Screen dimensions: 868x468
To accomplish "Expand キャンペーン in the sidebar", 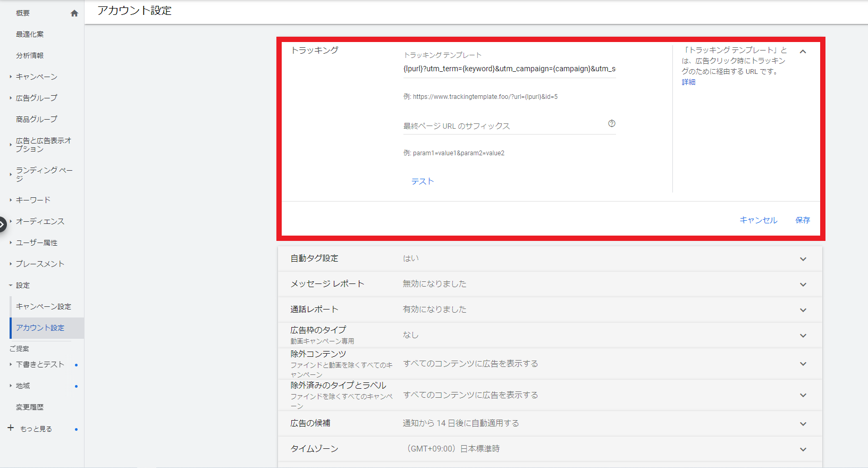I will click(37, 77).
